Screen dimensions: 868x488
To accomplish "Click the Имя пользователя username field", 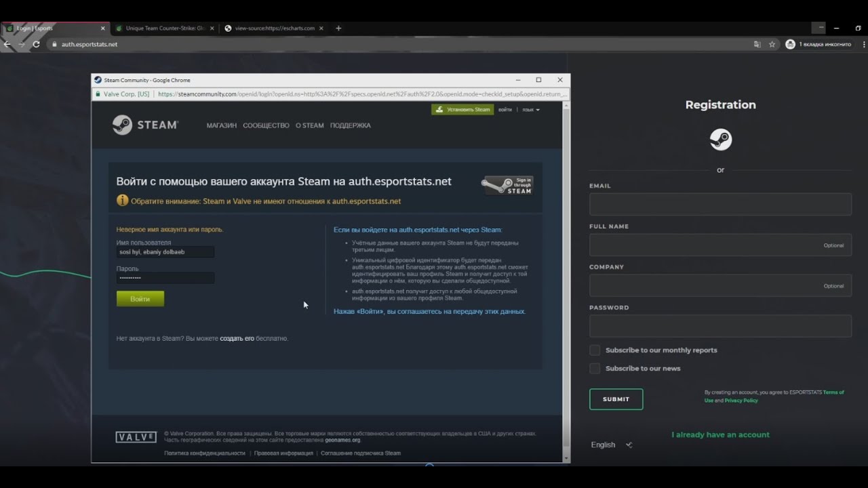I will pos(165,252).
